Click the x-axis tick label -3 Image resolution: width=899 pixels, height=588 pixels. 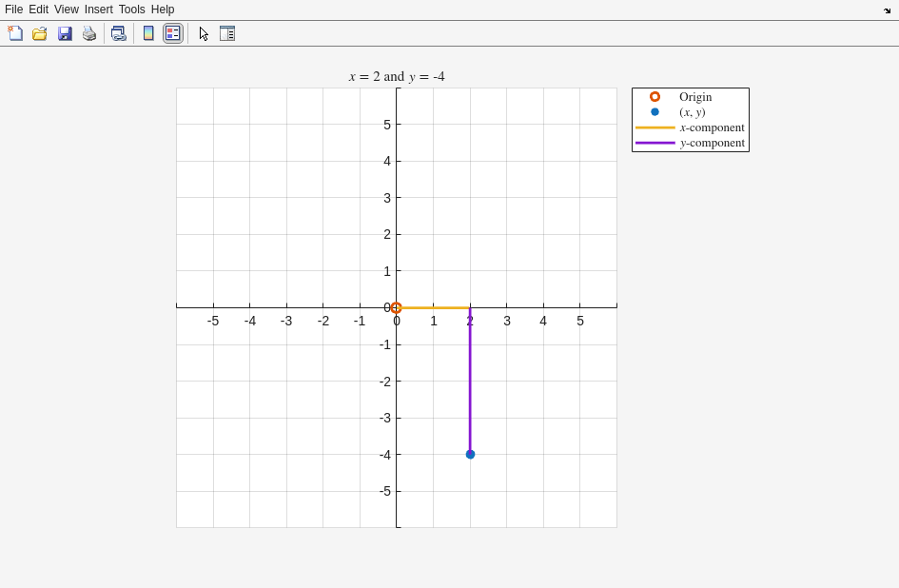286,322
